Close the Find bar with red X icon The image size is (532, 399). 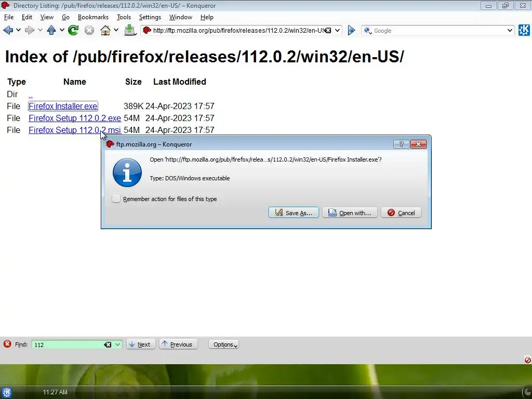pos(7,344)
